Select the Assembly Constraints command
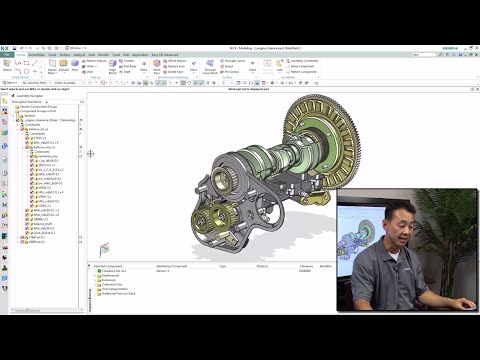 [302, 61]
